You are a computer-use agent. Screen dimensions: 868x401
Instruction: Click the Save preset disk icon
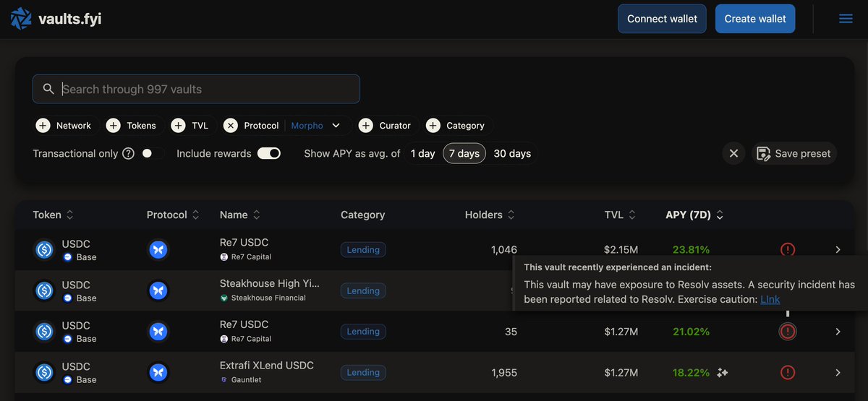(x=763, y=153)
